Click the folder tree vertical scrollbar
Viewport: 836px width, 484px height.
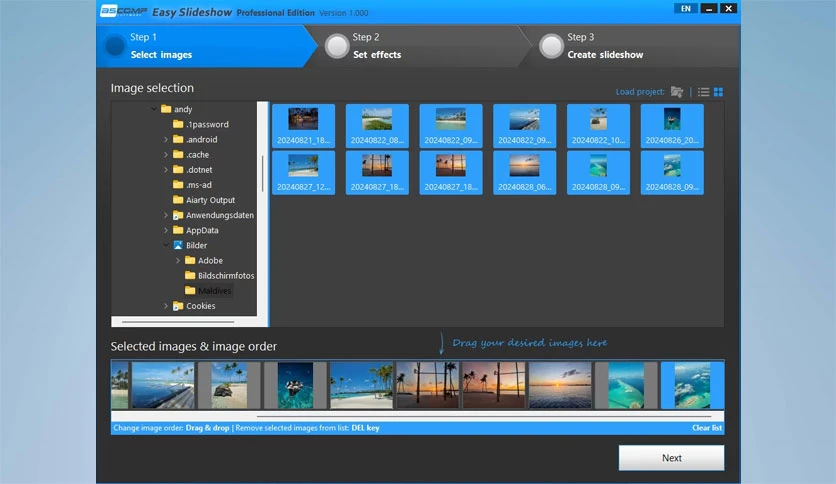coord(262,173)
